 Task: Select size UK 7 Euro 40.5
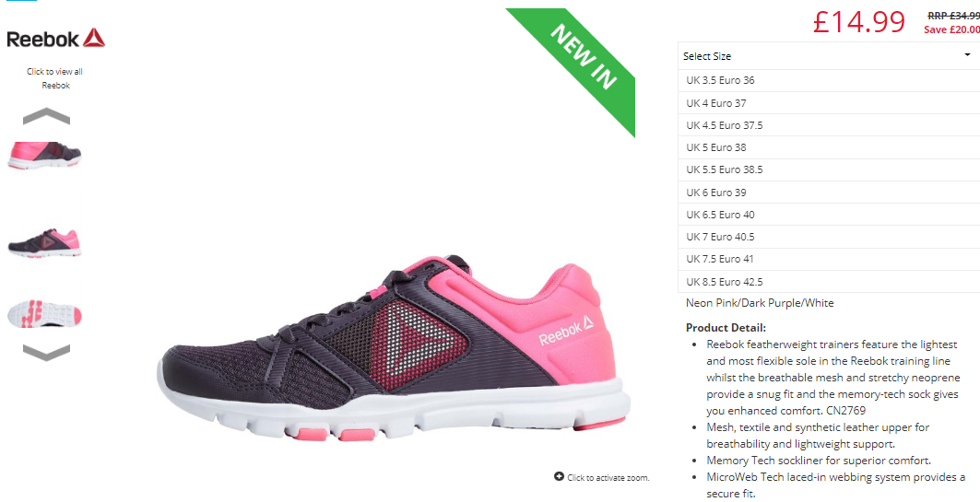tap(829, 237)
